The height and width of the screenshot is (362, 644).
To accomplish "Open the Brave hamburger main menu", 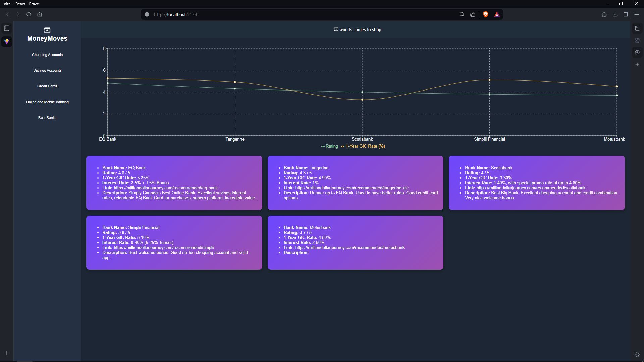I will 636,14.
